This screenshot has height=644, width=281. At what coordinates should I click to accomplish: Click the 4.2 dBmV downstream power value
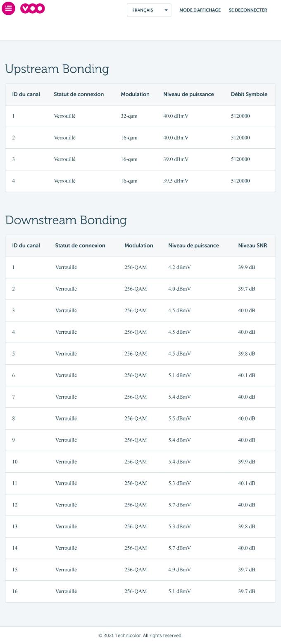(179, 267)
